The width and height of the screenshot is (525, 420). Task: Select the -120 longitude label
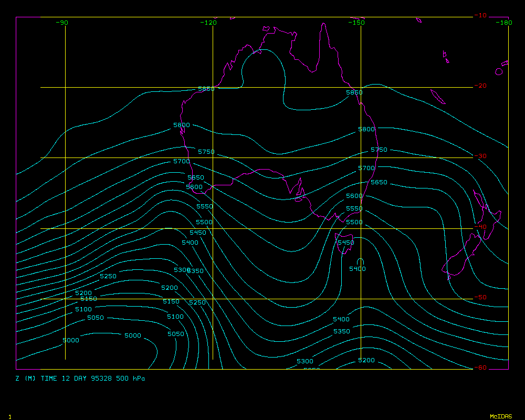pos(208,23)
